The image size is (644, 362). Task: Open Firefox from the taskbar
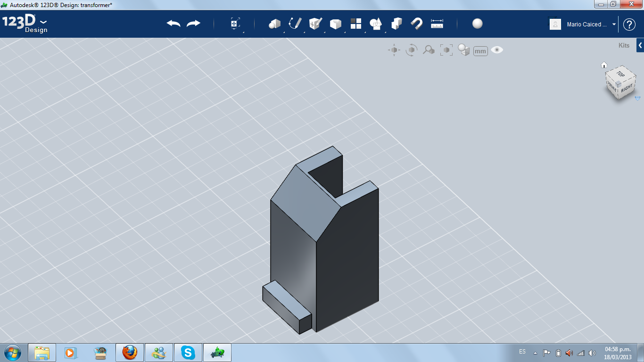[129, 353]
